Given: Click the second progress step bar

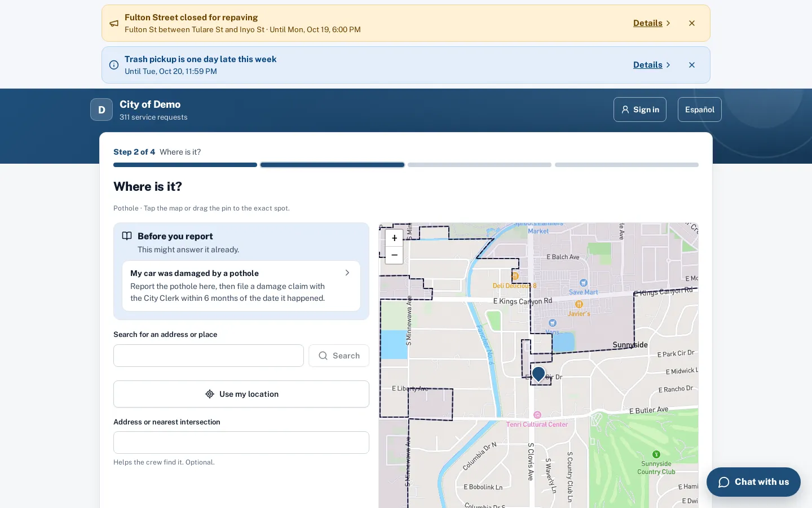Looking at the screenshot, I should [332, 165].
